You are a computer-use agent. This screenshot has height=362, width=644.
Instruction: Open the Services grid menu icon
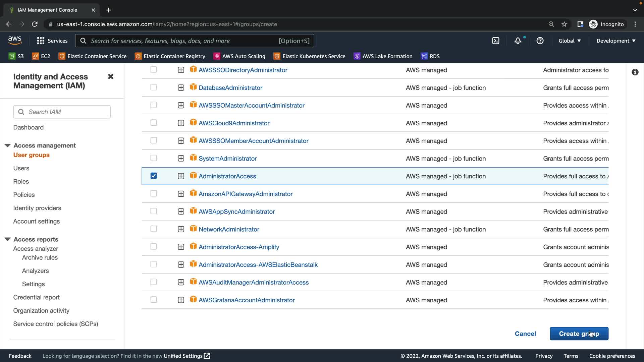click(x=41, y=41)
